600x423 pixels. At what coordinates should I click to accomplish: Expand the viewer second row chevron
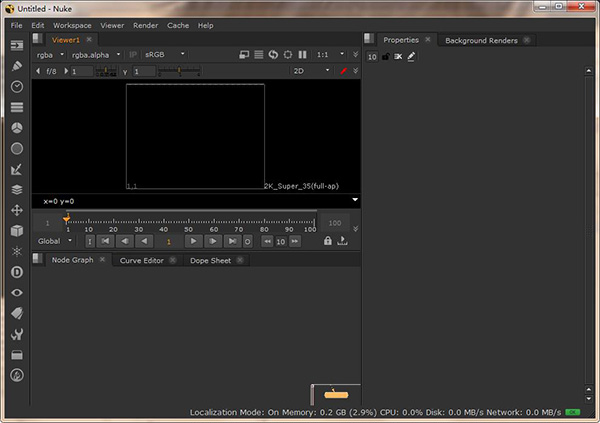coord(355,71)
